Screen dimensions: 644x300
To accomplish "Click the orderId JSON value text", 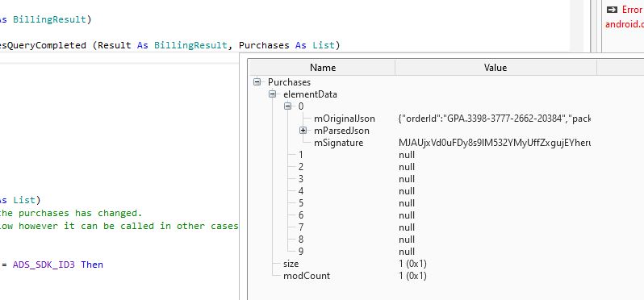I will tap(494, 119).
